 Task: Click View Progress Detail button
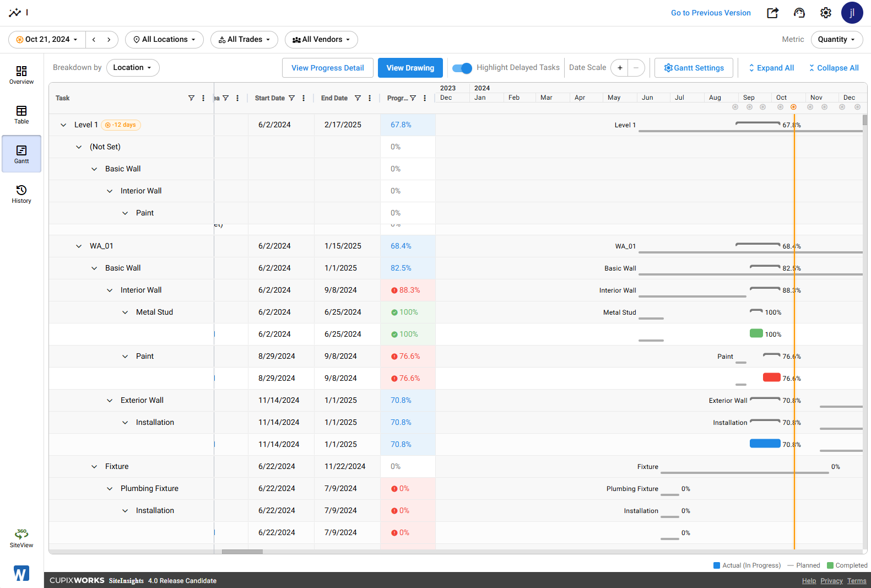coord(328,68)
